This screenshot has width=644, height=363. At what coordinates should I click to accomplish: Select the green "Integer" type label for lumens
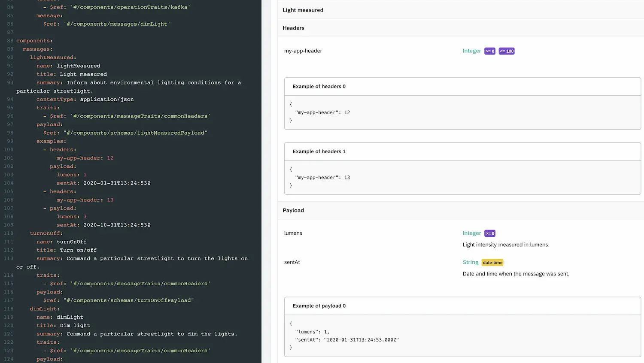471,233
